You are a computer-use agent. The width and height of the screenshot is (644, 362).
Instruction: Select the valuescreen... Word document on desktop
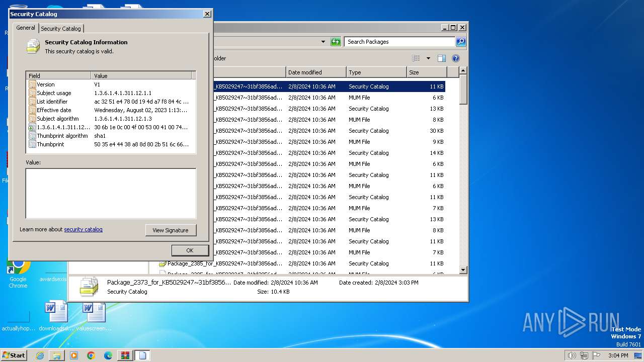coord(94,316)
